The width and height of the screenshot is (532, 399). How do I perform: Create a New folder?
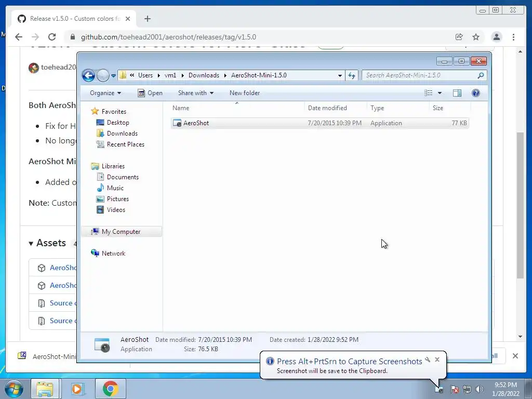[x=245, y=93]
